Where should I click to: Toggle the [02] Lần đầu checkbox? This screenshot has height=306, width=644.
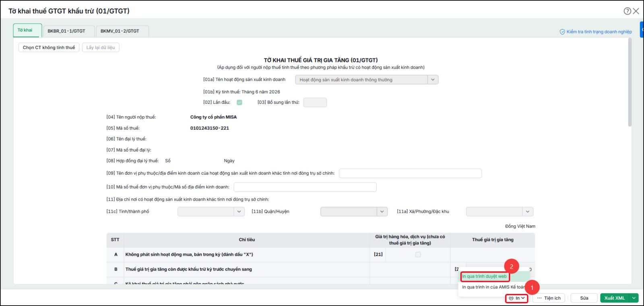[x=239, y=103]
